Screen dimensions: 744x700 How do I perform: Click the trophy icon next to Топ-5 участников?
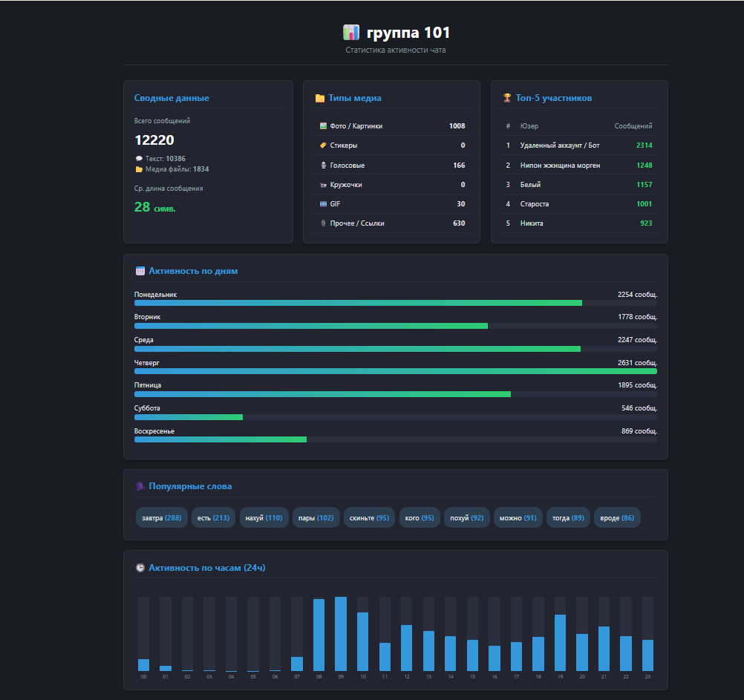[507, 98]
